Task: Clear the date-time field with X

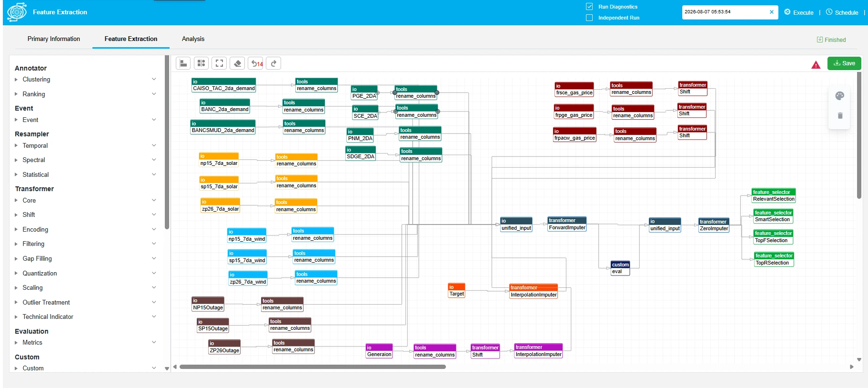Action: (x=771, y=12)
